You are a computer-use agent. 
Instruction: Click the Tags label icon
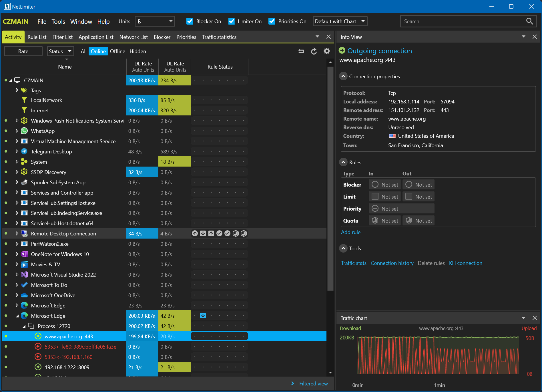(x=24, y=90)
